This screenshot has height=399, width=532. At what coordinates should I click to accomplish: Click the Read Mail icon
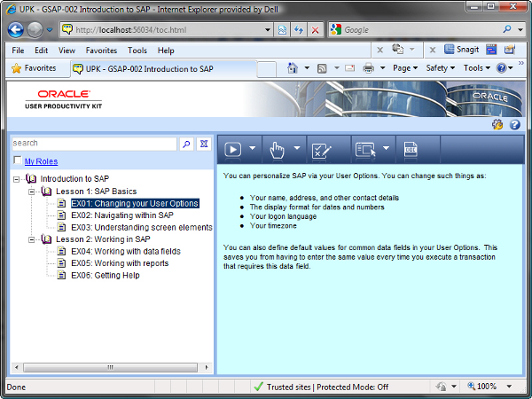tap(350, 68)
